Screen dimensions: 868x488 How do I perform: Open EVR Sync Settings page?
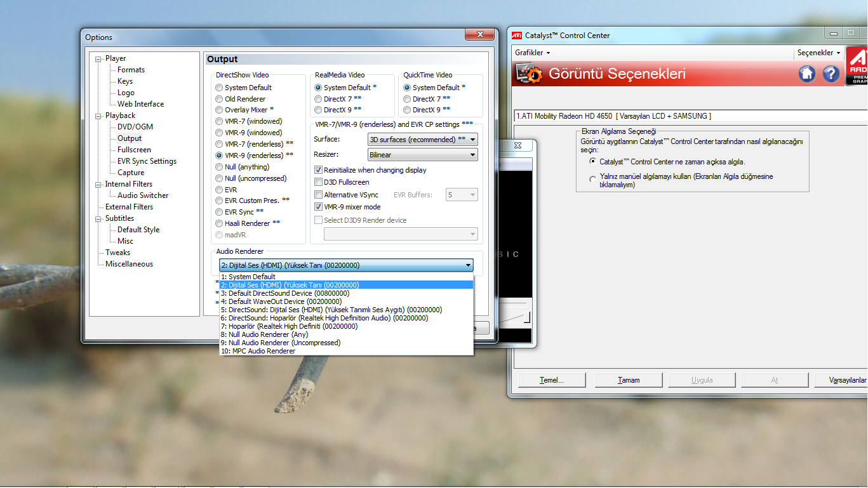tap(147, 161)
